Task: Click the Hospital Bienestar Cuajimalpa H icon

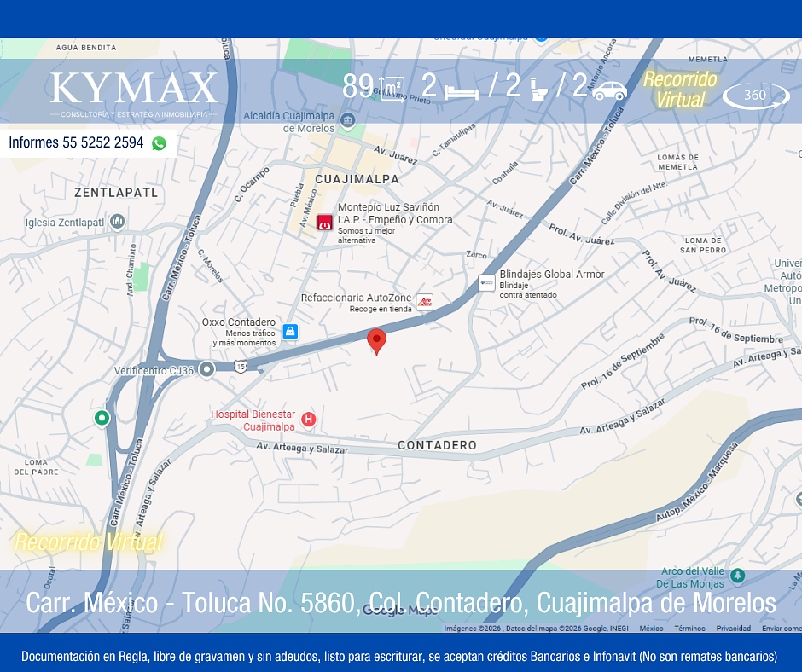Action: point(308,420)
